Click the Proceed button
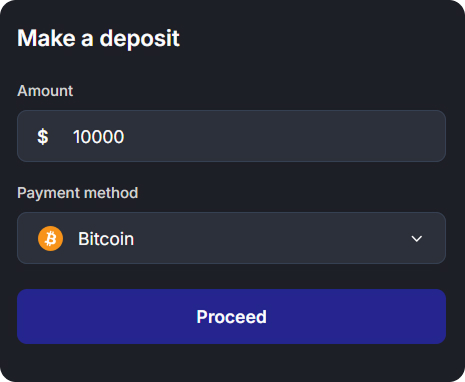 231,316
